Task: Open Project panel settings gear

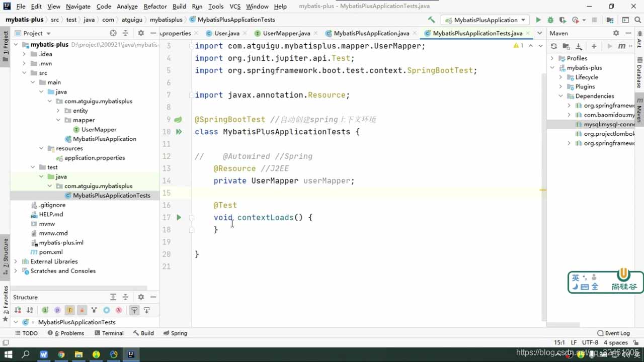Action: coord(141,33)
